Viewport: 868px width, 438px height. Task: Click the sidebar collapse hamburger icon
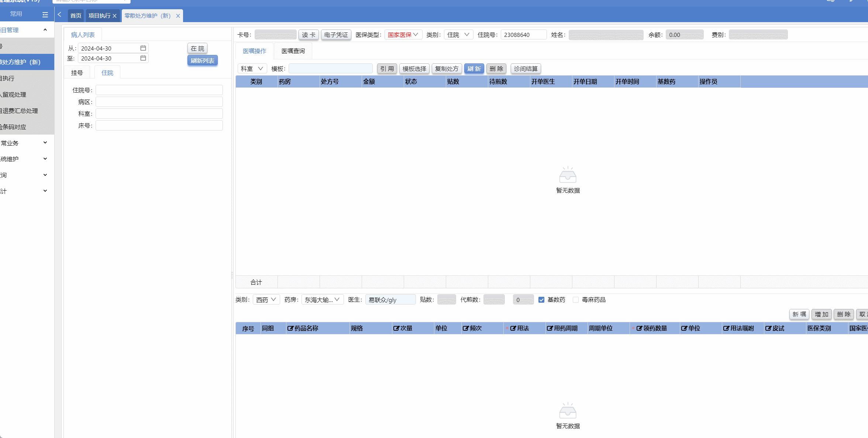45,15
